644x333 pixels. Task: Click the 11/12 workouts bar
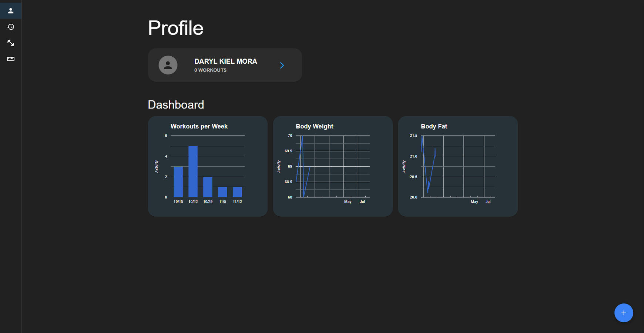(237, 192)
